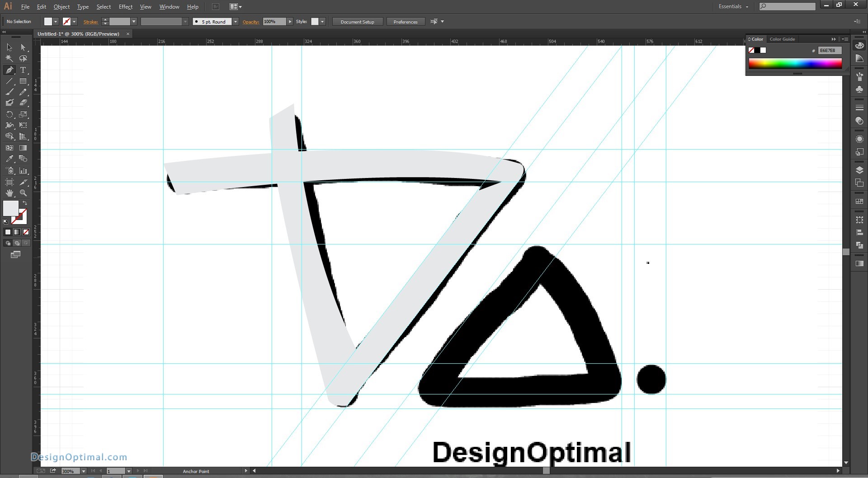868x478 pixels.
Task: Select the Slice tool
Action: [x=24, y=182]
